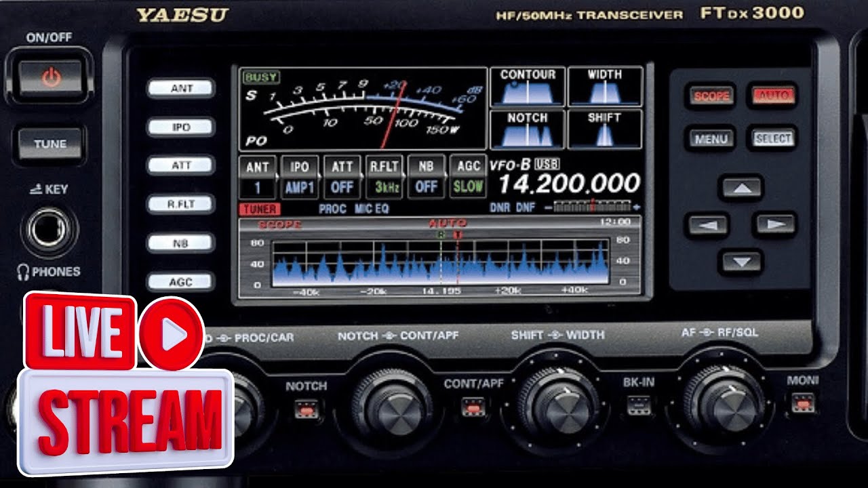Click the USB mode indicator
This screenshot has width=868, height=488.
(546, 164)
